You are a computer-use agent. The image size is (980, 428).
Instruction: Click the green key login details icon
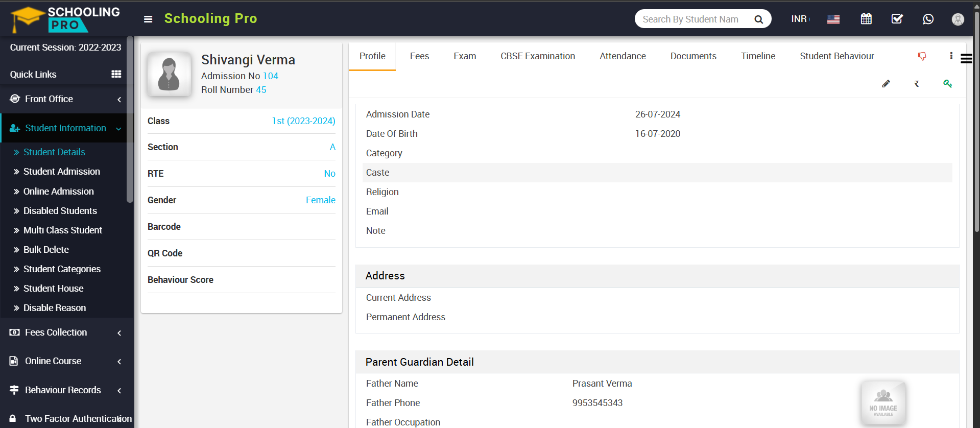point(947,84)
